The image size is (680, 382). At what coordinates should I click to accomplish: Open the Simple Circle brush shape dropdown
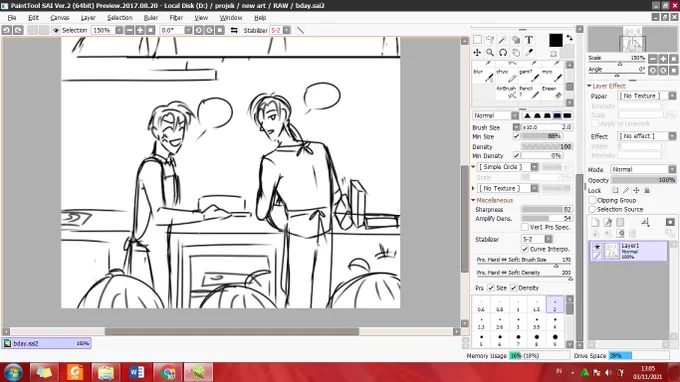point(507,167)
